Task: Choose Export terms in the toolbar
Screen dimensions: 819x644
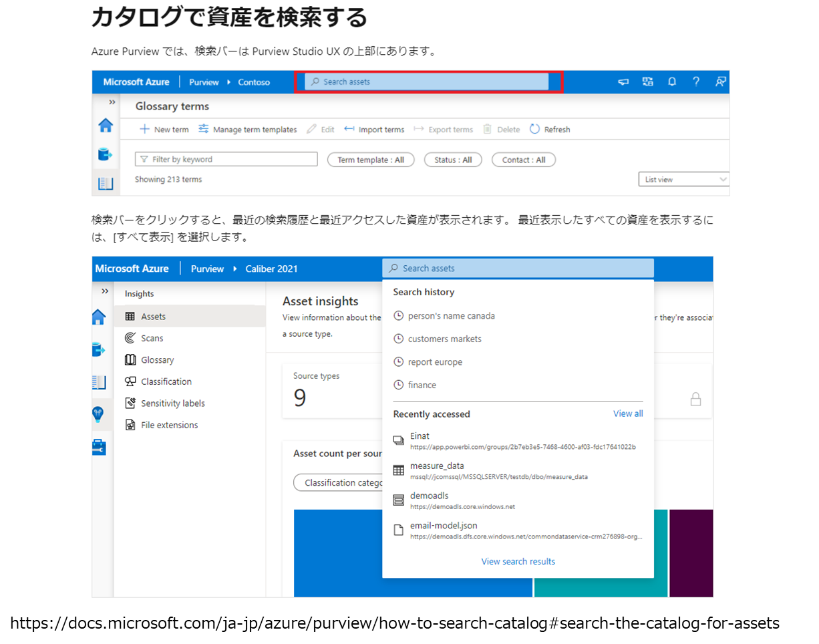Action: [x=443, y=130]
